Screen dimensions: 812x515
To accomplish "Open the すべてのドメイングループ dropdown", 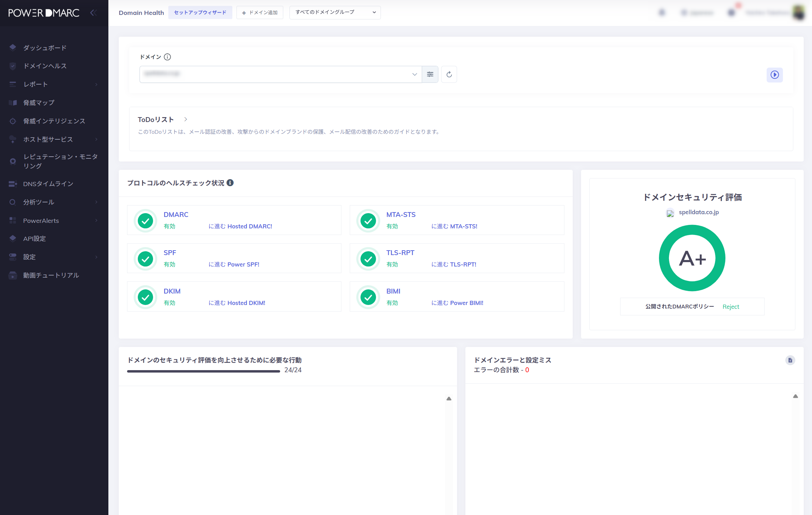I will point(335,12).
